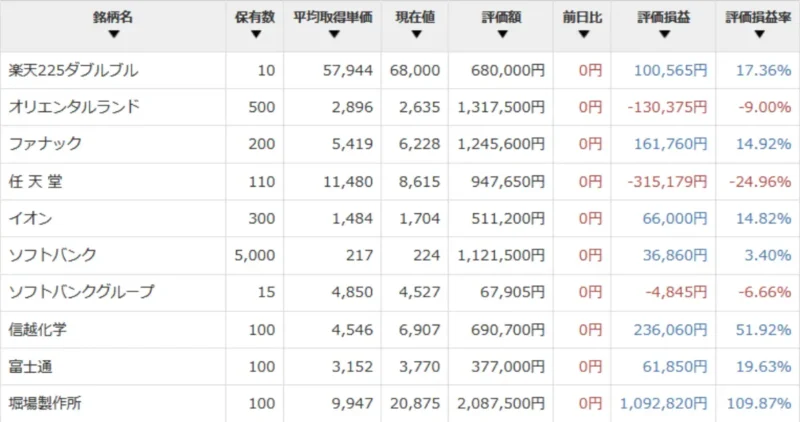Open the ファナック stock details
Screen dimensions: 800x422
pos(45,143)
